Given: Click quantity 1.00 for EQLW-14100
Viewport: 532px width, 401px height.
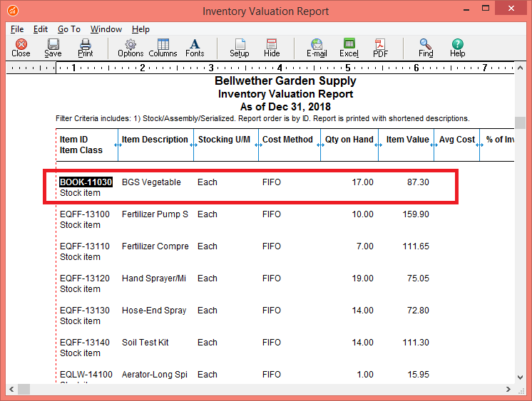Looking at the screenshot, I should coord(364,374).
